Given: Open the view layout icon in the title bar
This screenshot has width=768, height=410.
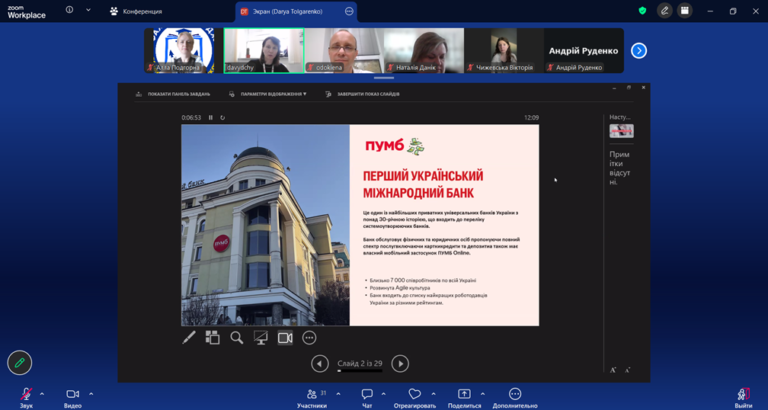Looking at the screenshot, I should (685, 11).
